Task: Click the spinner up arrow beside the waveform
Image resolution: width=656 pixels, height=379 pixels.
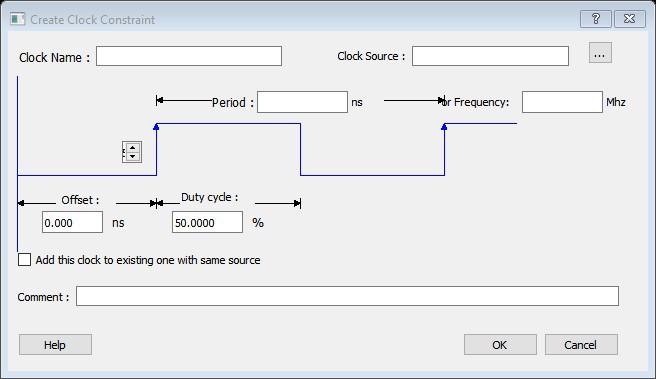Action: tap(133, 148)
